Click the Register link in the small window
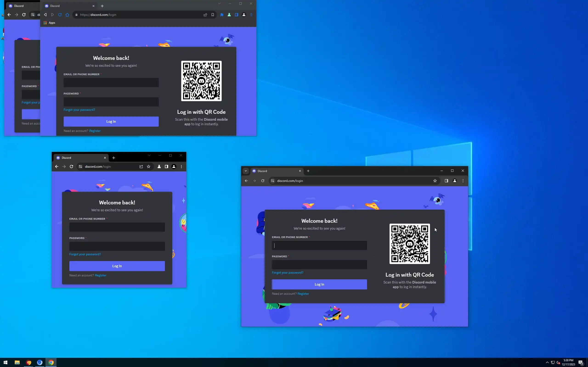 (x=101, y=275)
